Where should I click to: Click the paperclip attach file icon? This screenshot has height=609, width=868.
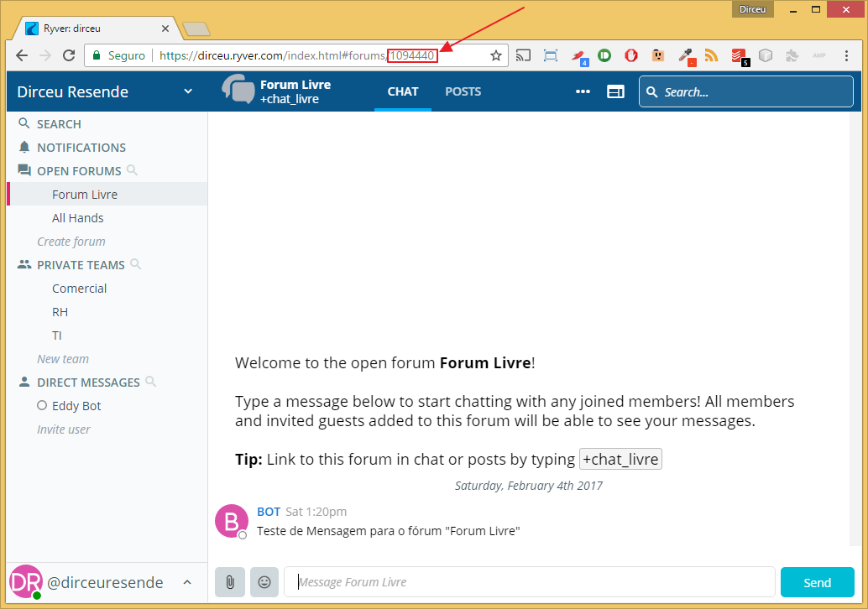(x=230, y=582)
